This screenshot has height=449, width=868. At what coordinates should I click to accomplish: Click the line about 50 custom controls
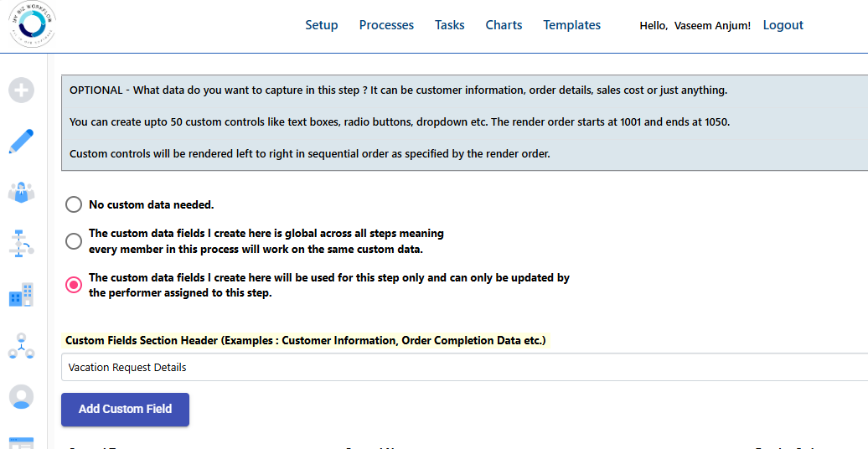click(x=400, y=121)
